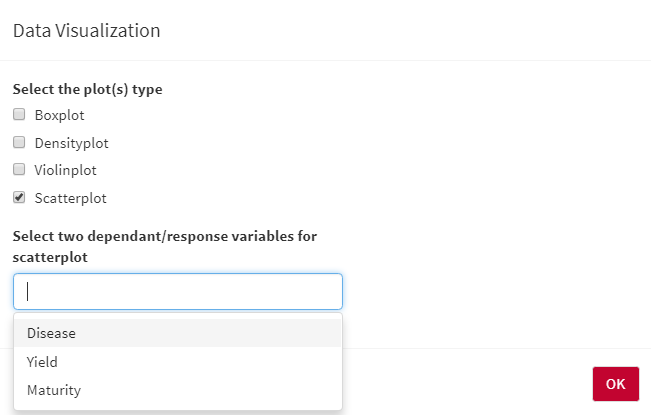Select Yield from the variable options

click(x=43, y=361)
